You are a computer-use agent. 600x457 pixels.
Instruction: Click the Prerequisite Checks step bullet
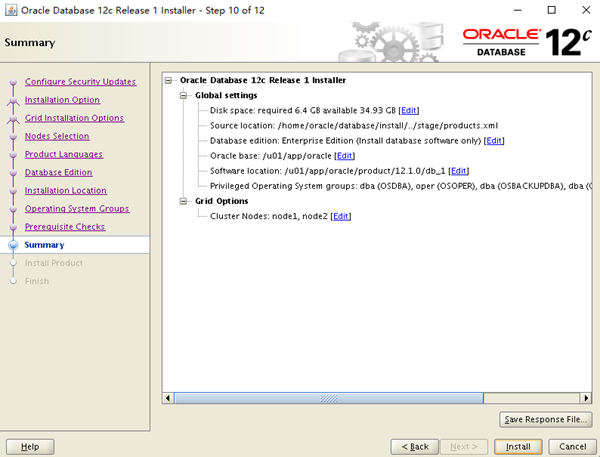coord(13,227)
